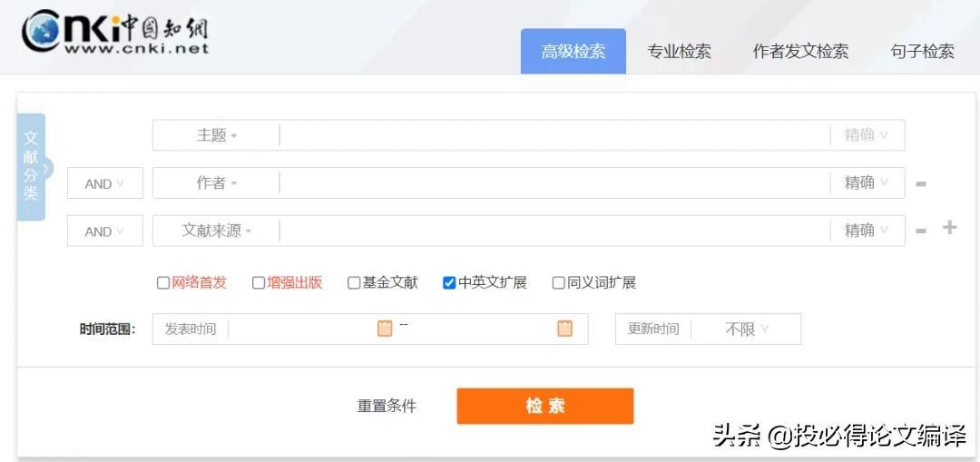This screenshot has height=462, width=980.
Task: Open the start date calendar icon
Action: (385, 329)
